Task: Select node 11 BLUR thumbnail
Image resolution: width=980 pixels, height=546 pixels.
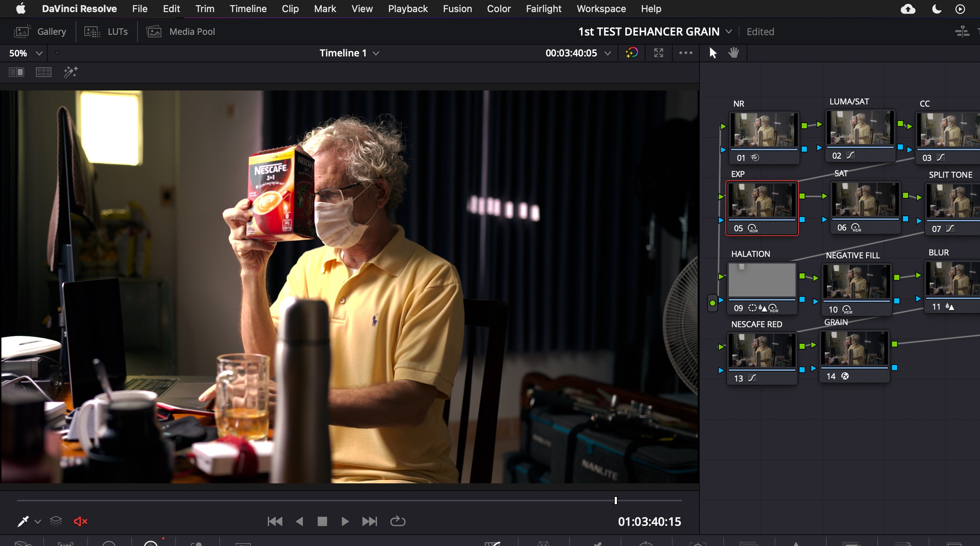Action: tap(953, 278)
